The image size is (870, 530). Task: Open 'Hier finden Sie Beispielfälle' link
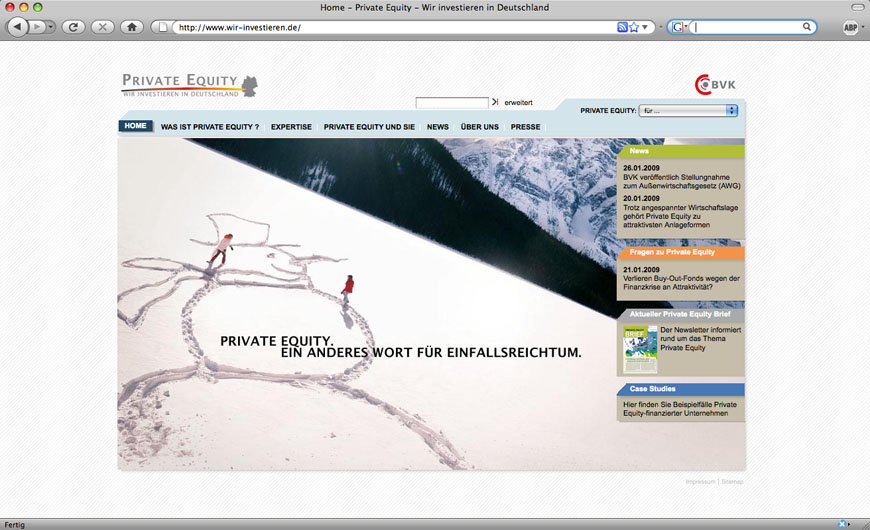tap(680, 409)
